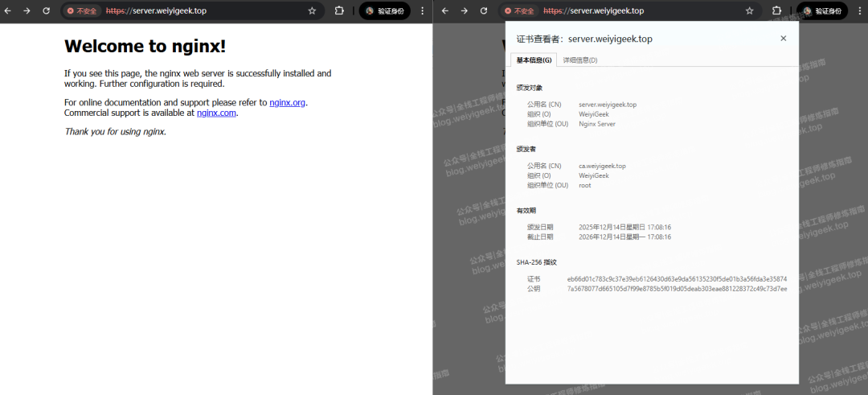Select the issuer OU value root
868x395 pixels.
pyautogui.click(x=584, y=185)
